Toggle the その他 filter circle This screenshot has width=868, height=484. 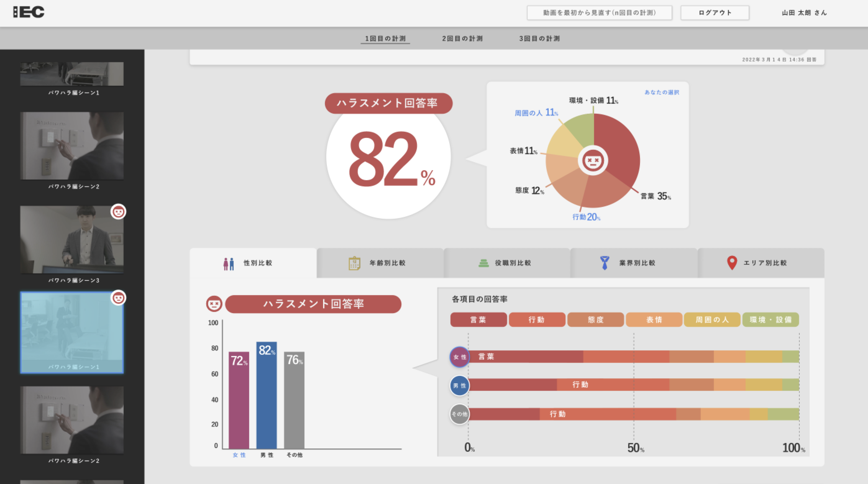459,414
